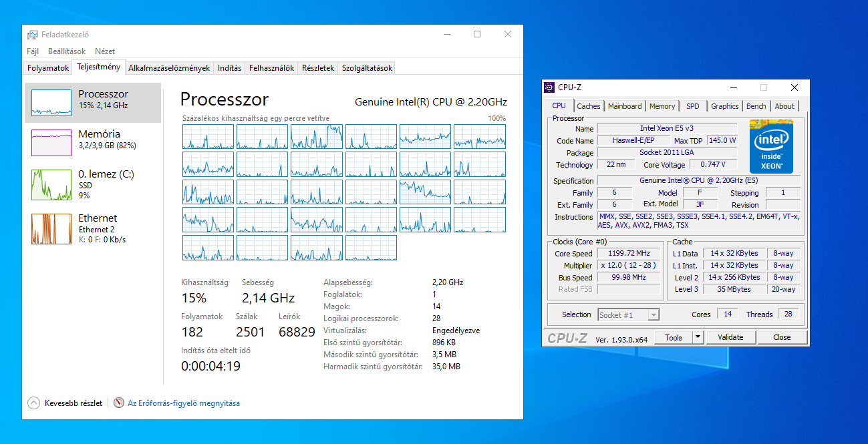
Task: Open the Mainboard tab in CPU-Z
Action: tap(625, 106)
